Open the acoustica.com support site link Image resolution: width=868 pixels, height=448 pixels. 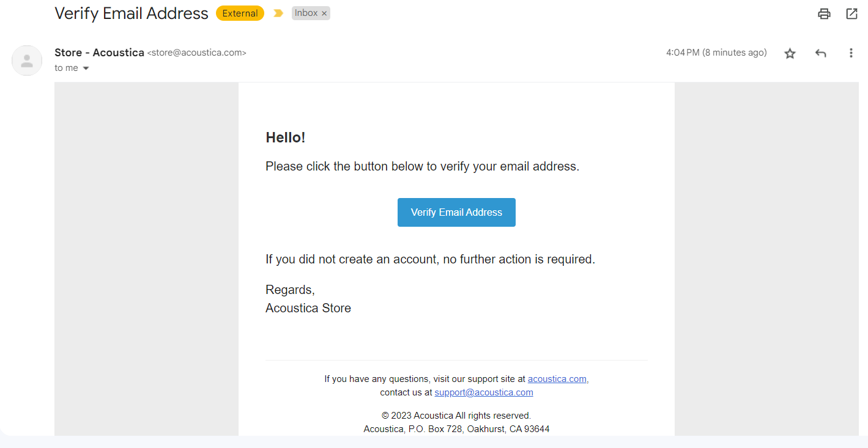(x=557, y=379)
